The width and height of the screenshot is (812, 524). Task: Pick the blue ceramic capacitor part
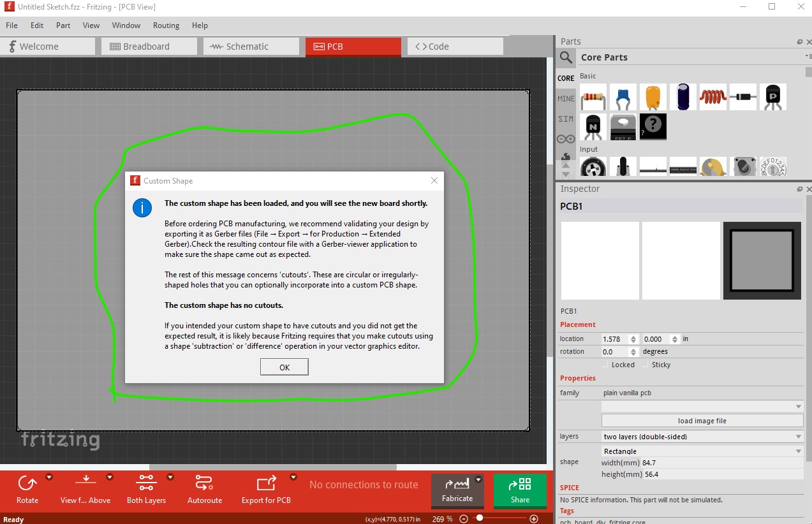[623, 97]
